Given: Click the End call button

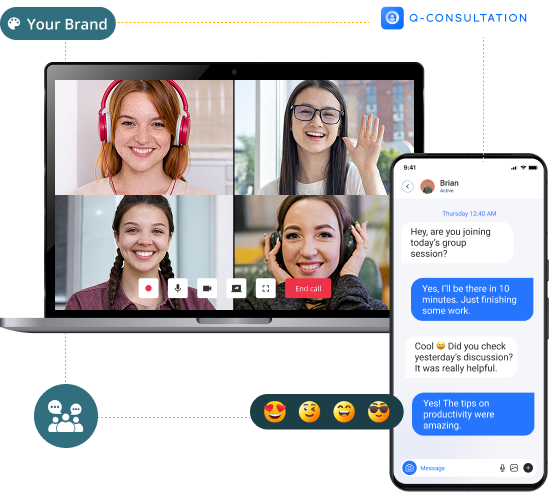Looking at the screenshot, I should (x=309, y=289).
